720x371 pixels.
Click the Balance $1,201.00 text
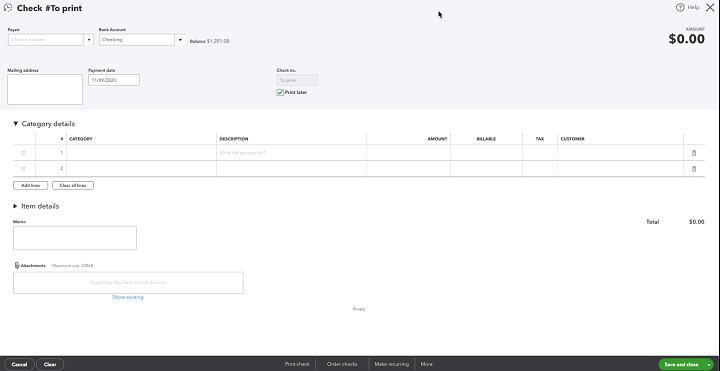[209, 41]
